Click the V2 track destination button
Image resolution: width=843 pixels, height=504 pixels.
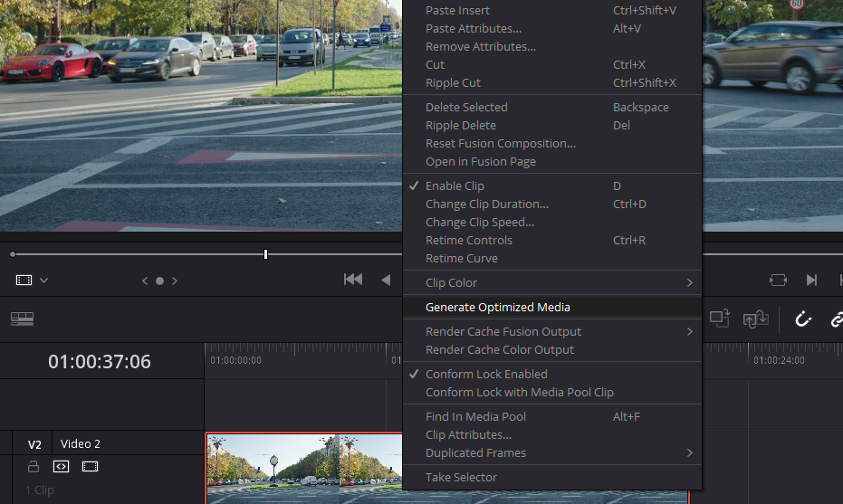pos(34,444)
